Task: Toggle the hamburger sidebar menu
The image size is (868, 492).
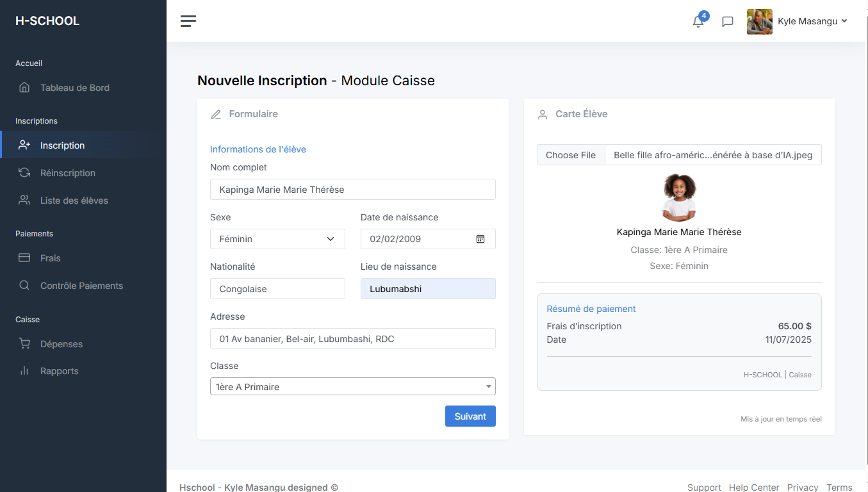Action: [x=188, y=21]
